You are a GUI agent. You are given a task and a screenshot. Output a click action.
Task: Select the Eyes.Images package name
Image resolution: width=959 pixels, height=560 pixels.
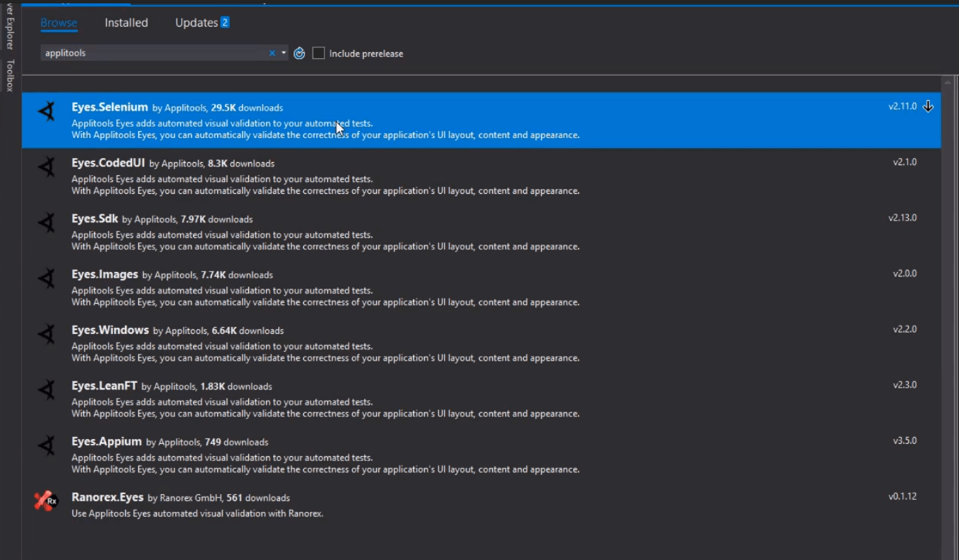click(x=104, y=274)
